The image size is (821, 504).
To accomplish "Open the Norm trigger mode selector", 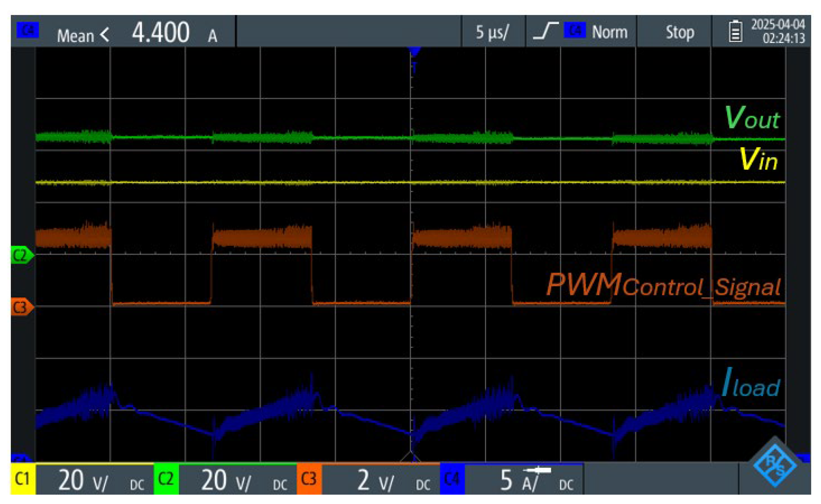I will [x=609, y=32].
